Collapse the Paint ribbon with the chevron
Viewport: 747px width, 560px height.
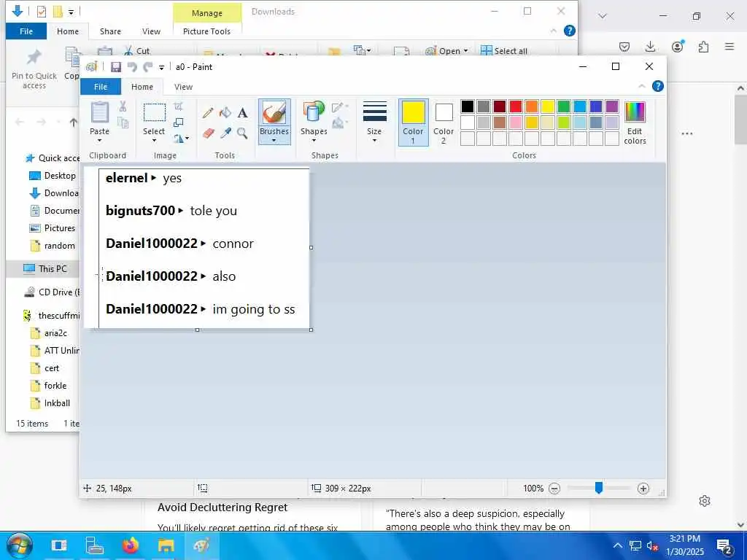[642, 86]
